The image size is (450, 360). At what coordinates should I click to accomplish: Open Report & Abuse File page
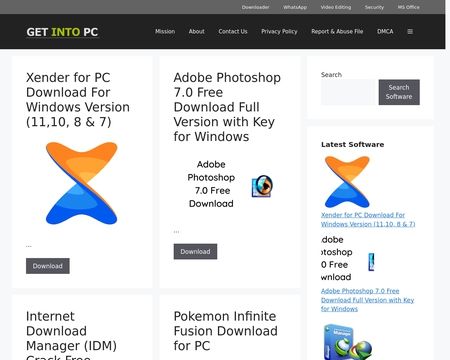[337, 31]
